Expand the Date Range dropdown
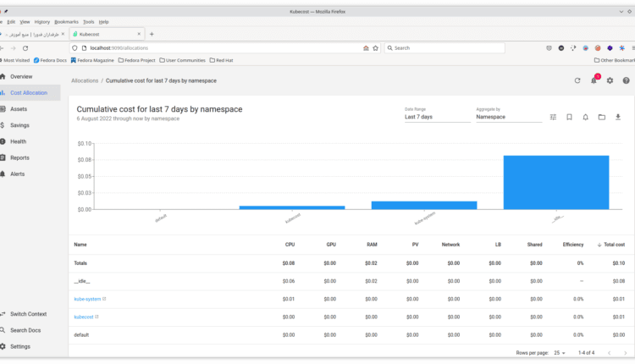This screenshot has height=364, width=635. click(x=437, y=117)
